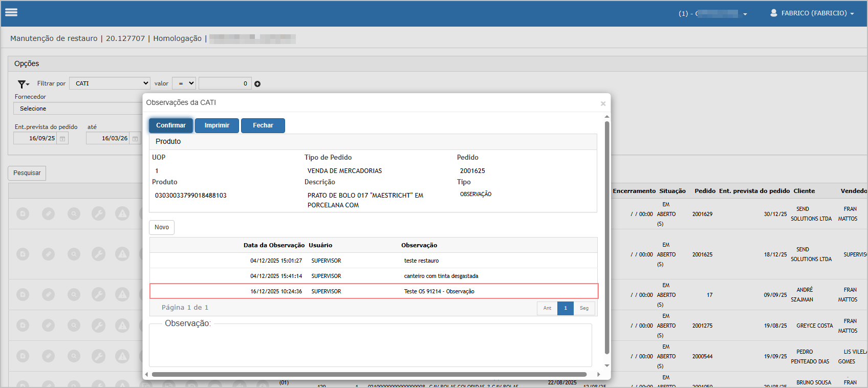Click the magnifier icon in pedido 2001629 row
The width and height of the screenshot is (868, 388).
pyautogui.click(x=74, y=213)
